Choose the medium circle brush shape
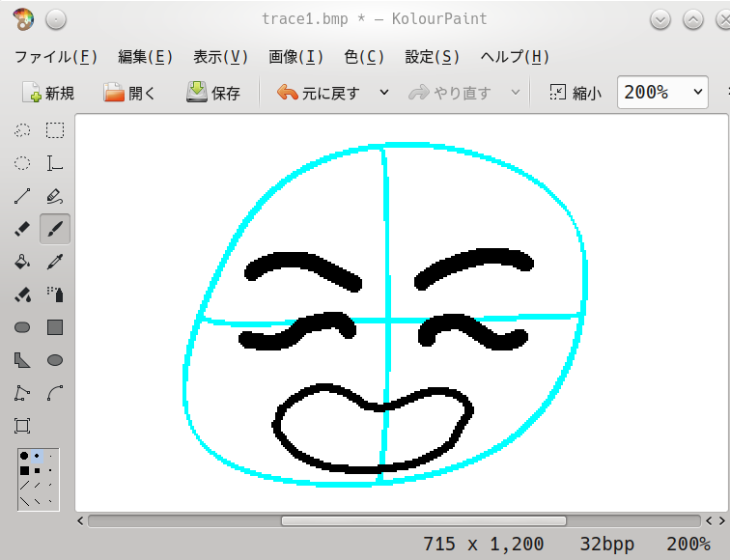Screen dimensions: 730x560 point(37,456)
